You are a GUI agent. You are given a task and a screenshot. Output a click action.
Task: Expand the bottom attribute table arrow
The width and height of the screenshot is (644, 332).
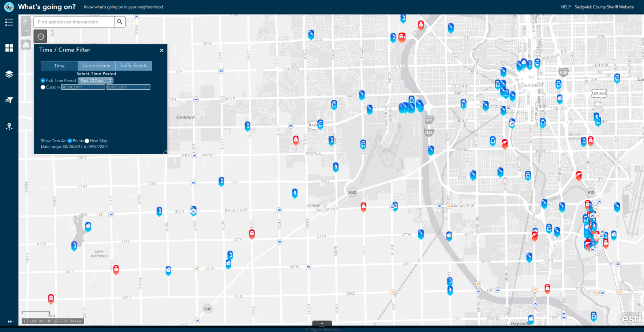[322, 323]
